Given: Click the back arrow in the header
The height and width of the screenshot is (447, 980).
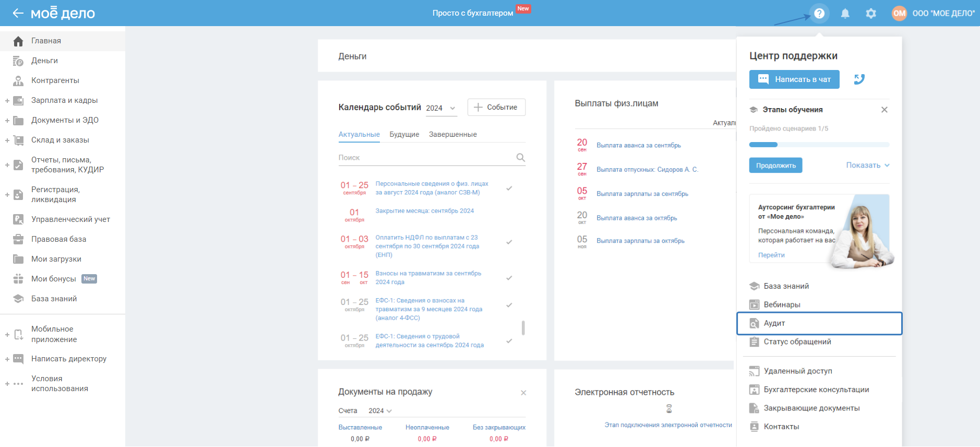Looking at the screenshot, I should [18, 13].
